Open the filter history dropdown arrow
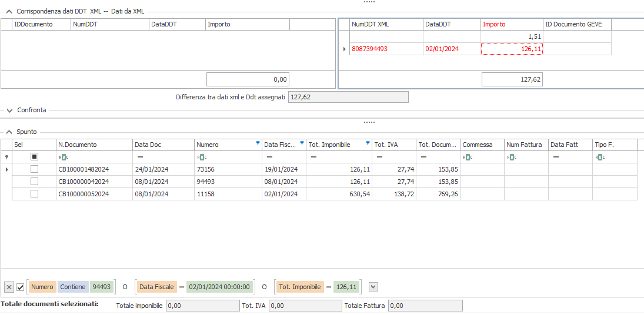Screen dimensions: 644x315 click(373, 287)
